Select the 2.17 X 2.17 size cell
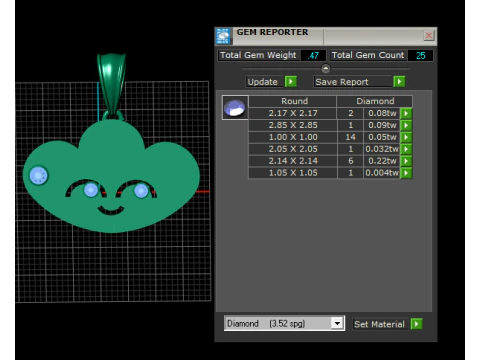Image resolution: width=480 pixels, height=360 pixels. [x=293, y=113]
